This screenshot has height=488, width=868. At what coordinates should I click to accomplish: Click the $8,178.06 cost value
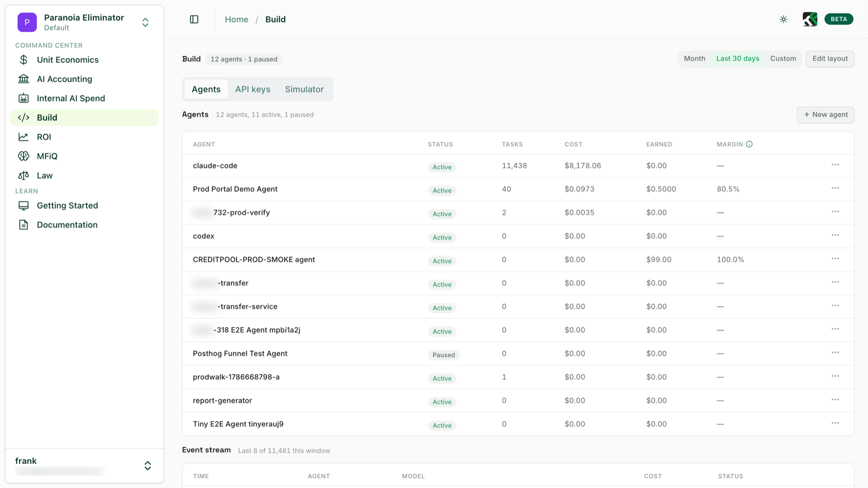[x=583, y=165]
